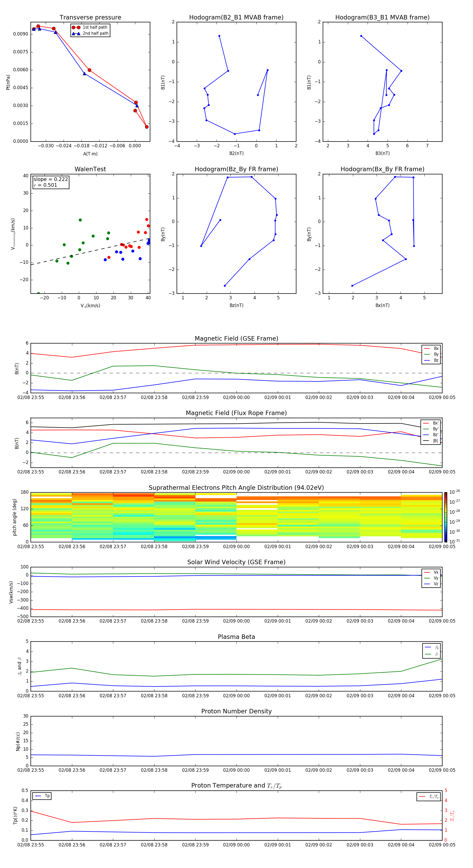Select the "Bx" entry in GSE legend
Screen dimensions: 473x868
pyautogui.click(x=431, y=349)
